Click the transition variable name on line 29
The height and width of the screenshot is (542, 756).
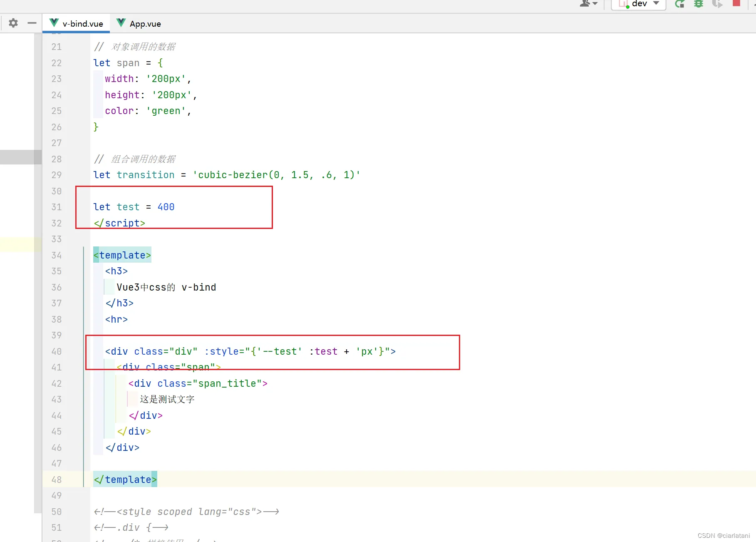tap(145, 175)
